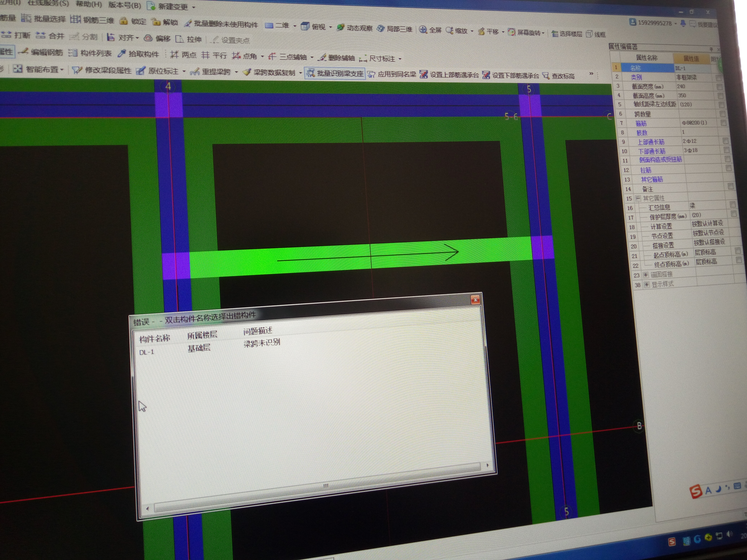Collapse the 其它属性 property group
Viewport: 747px width, 560px height.
(638, 198)
